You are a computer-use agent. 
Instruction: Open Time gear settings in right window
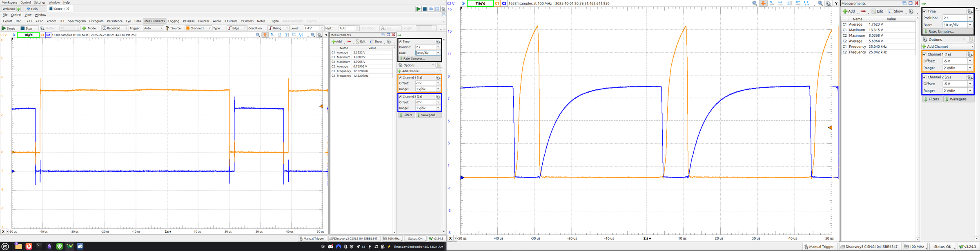970,11
